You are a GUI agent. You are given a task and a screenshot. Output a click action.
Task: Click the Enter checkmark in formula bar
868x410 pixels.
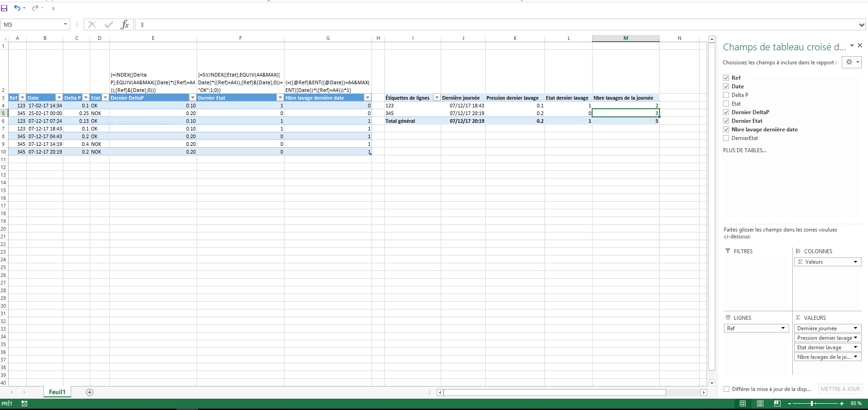pos(109,24)
